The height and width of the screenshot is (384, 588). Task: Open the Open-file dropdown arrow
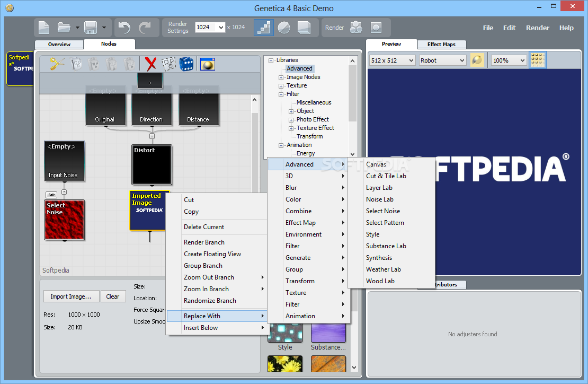click(x=77, y=28)
